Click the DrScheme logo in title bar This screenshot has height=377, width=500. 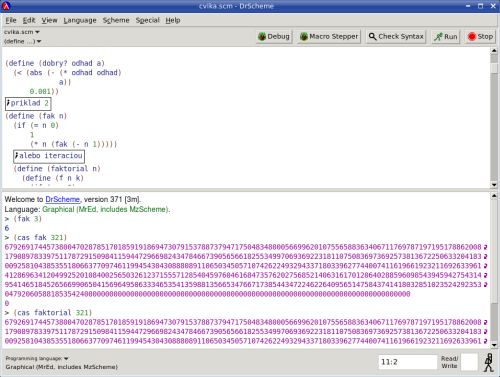point(6,6)
